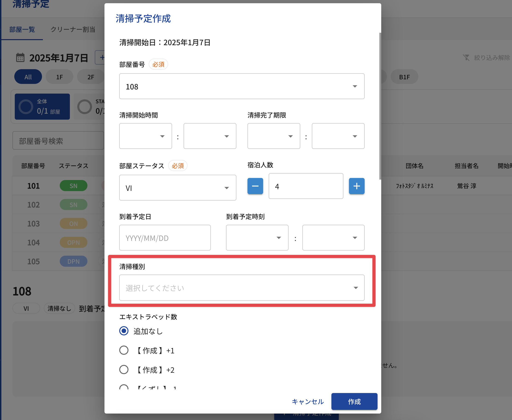
Task: Click the SN status badge for room 101
Action: (x=73, y=186)
